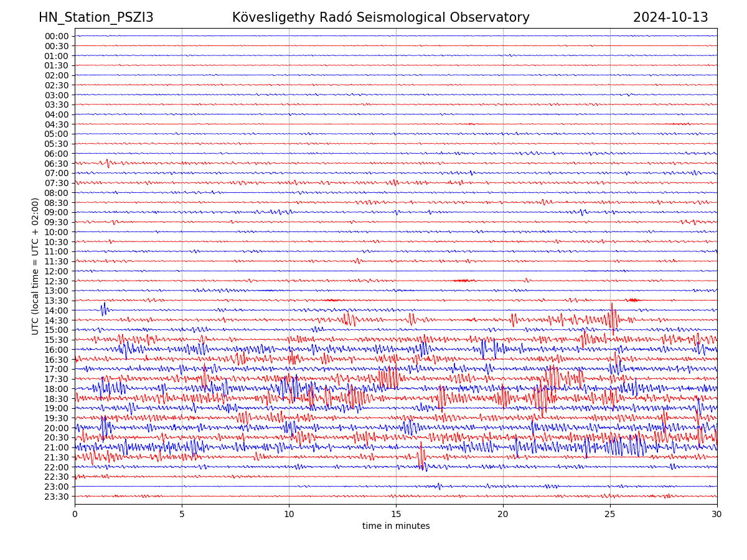The width and height of the screenshot is (747, 560).
Task: Select the 23:30 row time label
Action: (x=56, y=497)
